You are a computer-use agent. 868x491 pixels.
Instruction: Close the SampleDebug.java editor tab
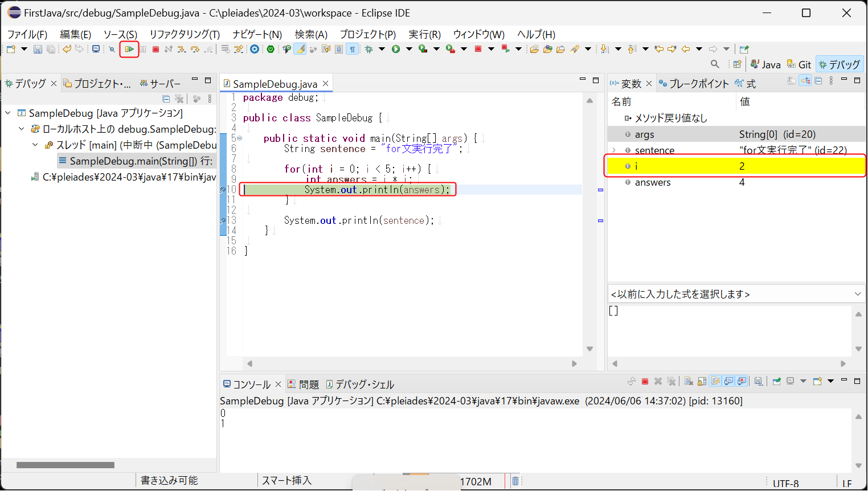(x=326, y=84)
